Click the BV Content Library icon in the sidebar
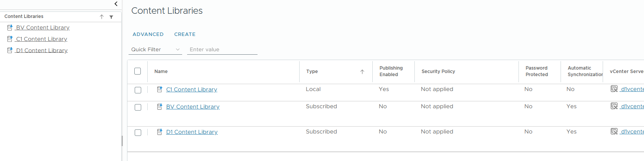This screenshot has width=644, height=161. [x=10, y=28]
